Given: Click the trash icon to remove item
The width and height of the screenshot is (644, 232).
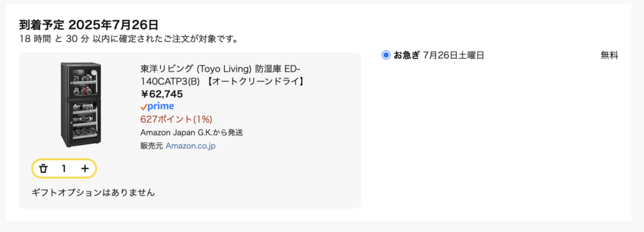Looking at the screenshot, I should tap(43, 168).
